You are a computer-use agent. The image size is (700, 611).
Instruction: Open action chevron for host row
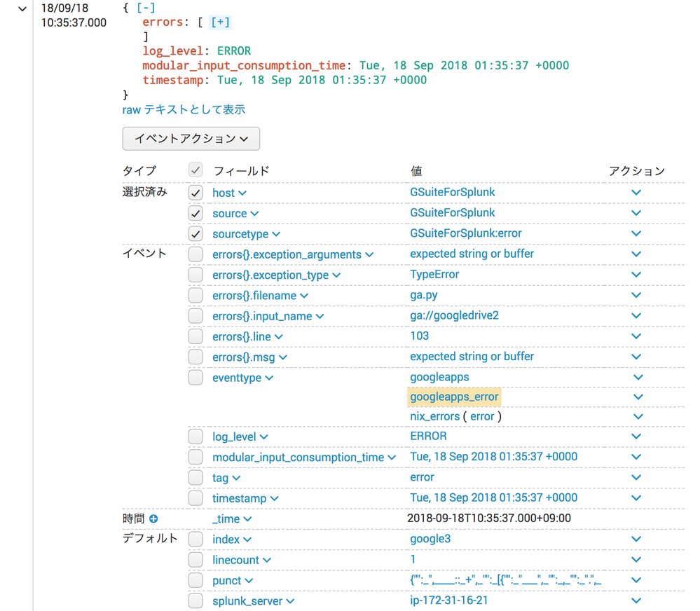point(636,193)
